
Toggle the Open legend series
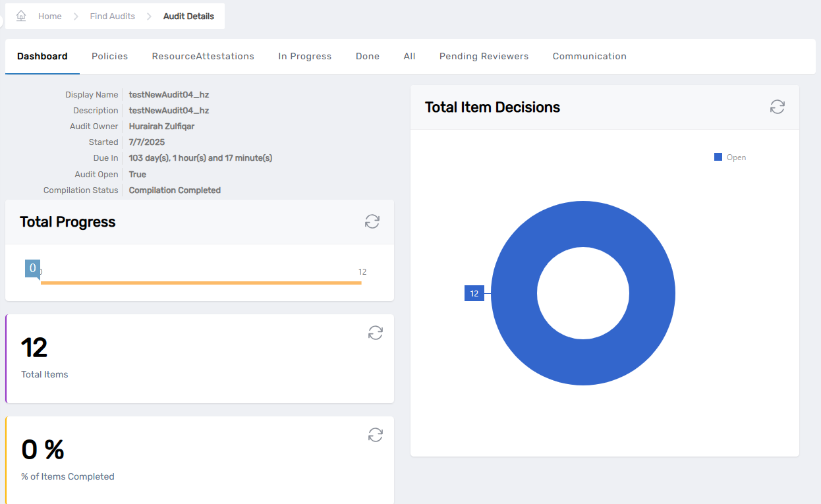tap(736, 157)
